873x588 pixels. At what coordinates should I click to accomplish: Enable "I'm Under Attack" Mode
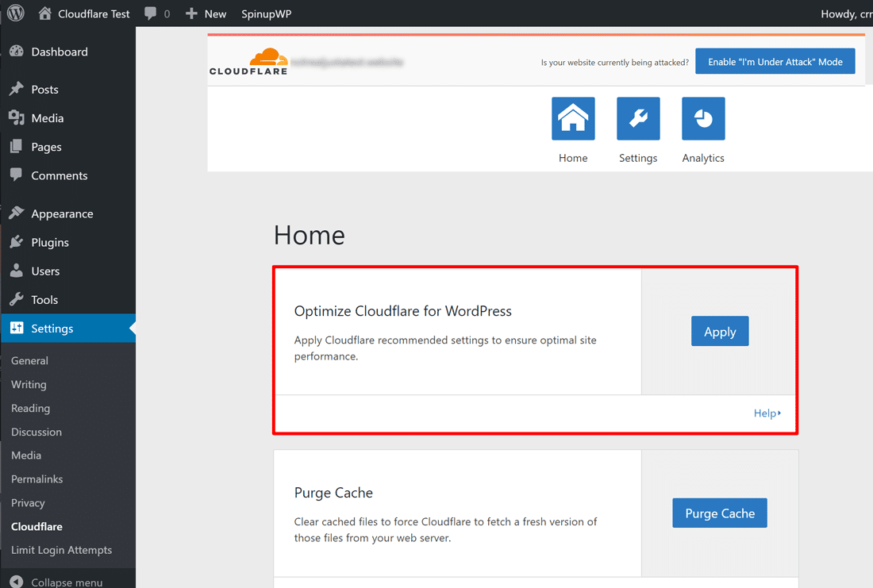point(775,61)
